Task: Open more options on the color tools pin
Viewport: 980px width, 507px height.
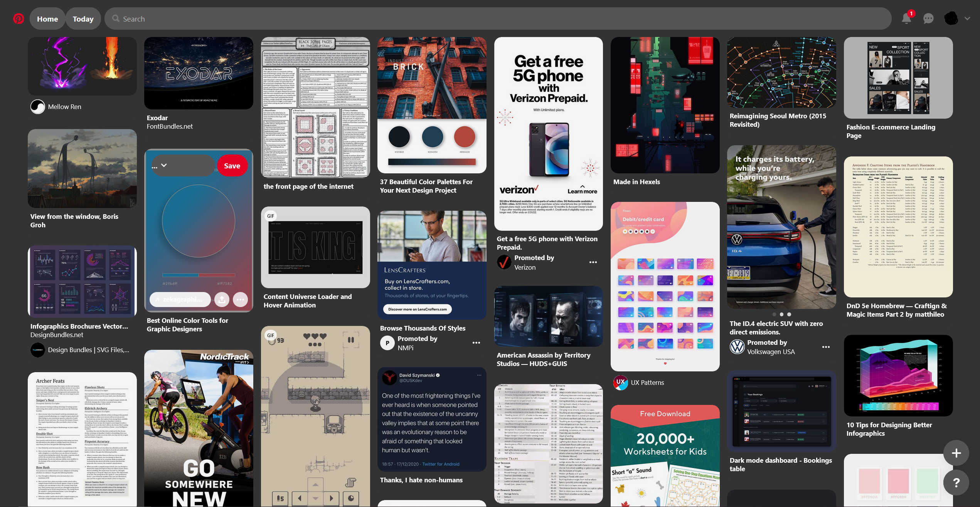Action: tap(240, 299)
